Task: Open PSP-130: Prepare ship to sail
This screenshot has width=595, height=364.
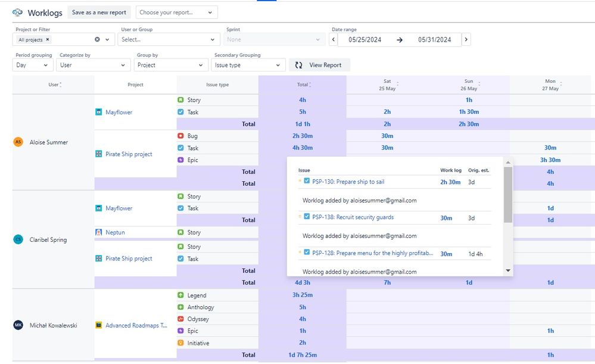Action: click(x=348, y=182)
